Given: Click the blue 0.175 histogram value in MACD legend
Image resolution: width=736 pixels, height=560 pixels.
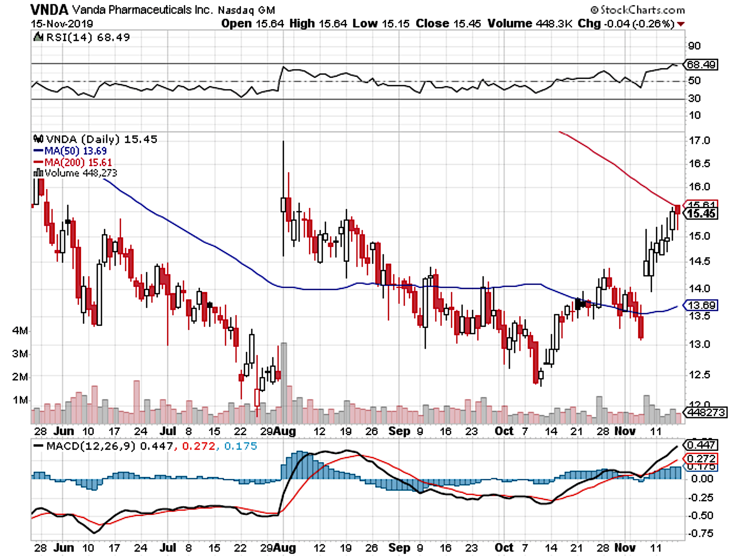Looking at the screenshot, I should (x=241, y=446).
